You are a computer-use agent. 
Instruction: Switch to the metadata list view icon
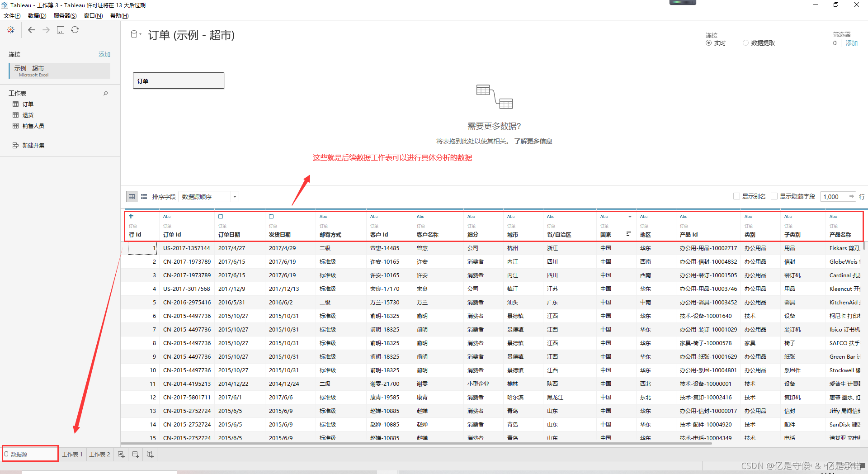(144, 196)
